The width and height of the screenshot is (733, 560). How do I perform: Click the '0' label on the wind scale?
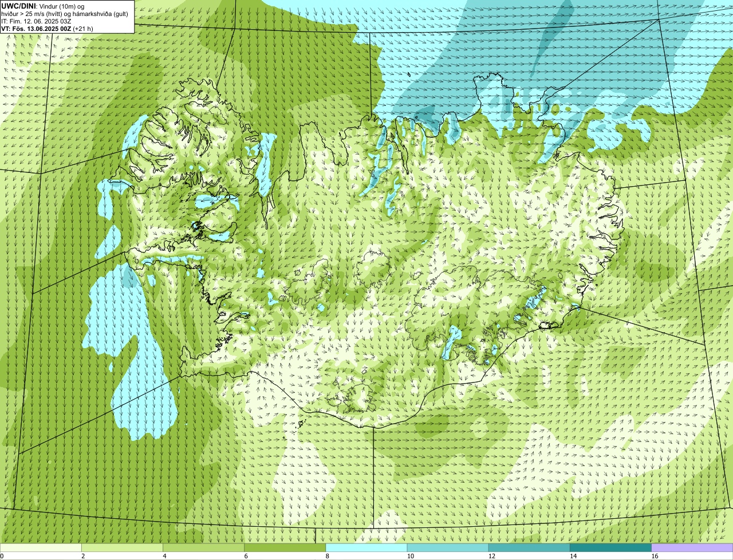pos(2,556)
